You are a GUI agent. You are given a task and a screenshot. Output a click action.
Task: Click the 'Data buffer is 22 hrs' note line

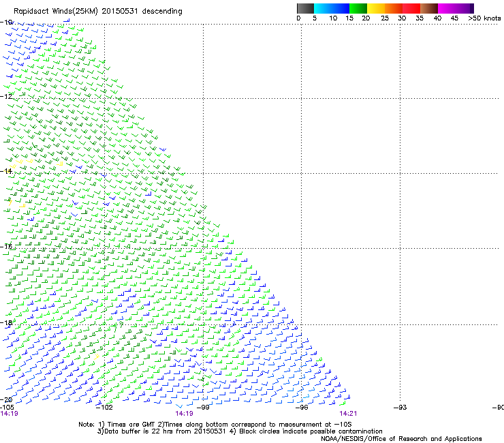[x=240, y=431]
